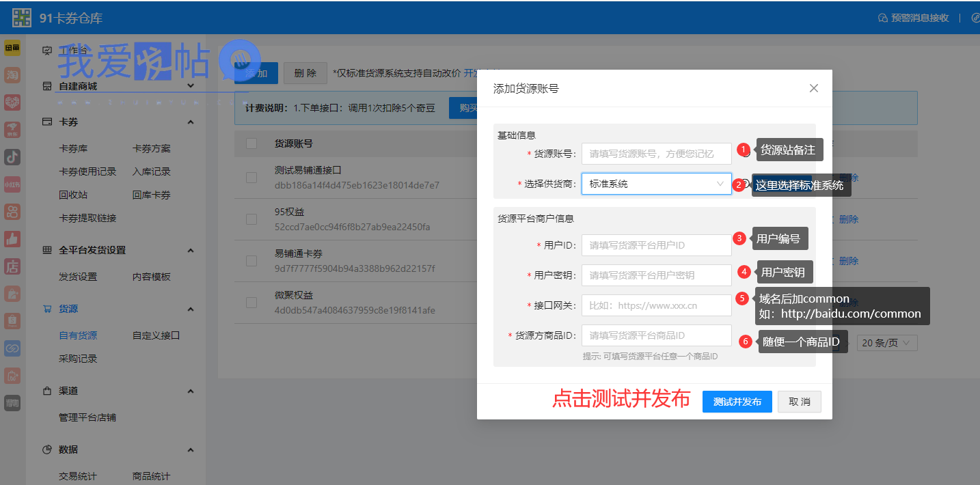Check the 95权益 row checkbox
The height and width of the screenshot is (485, 980).
coord(251,219)
